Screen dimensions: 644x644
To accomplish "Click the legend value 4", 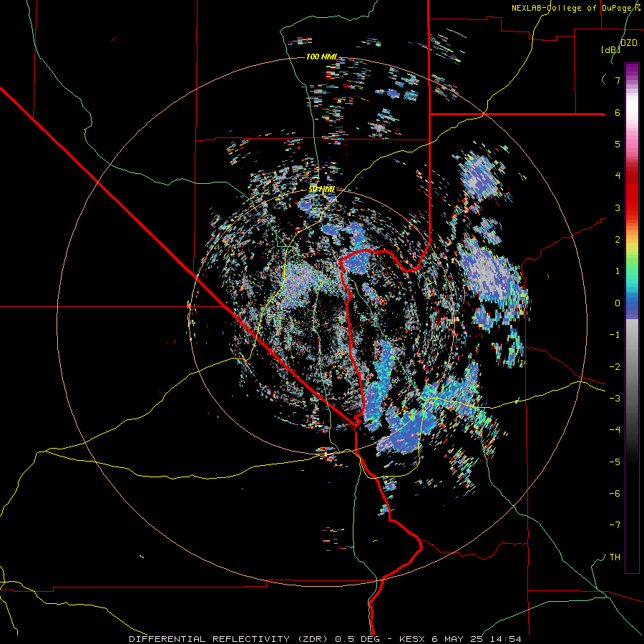I will [618, 176].
